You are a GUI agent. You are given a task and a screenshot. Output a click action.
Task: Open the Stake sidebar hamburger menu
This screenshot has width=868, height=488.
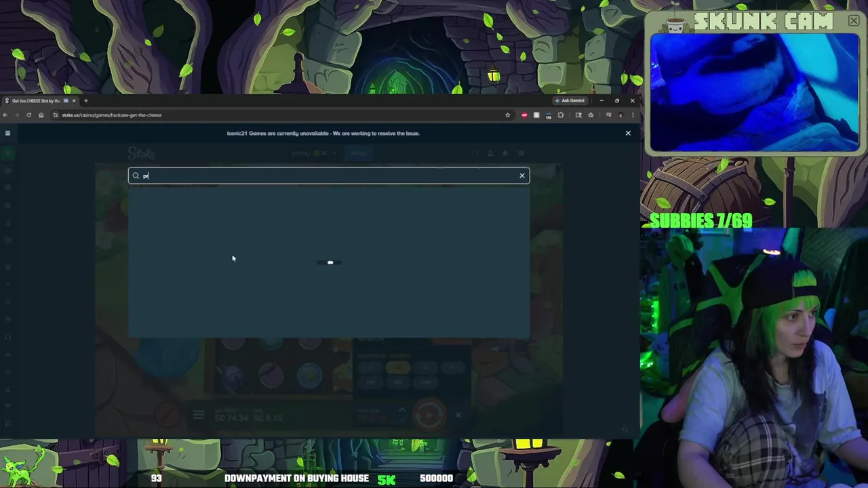point(7,133)
